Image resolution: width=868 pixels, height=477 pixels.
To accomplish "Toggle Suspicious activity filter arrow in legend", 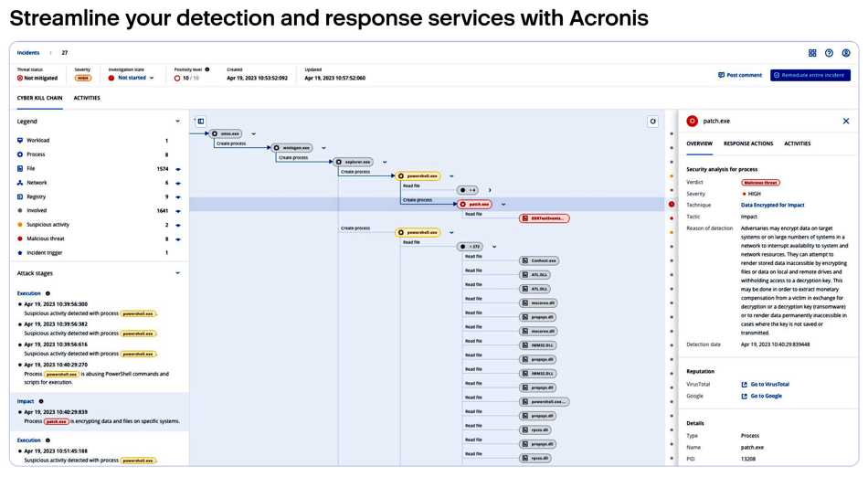I will (x=178, y=225).
